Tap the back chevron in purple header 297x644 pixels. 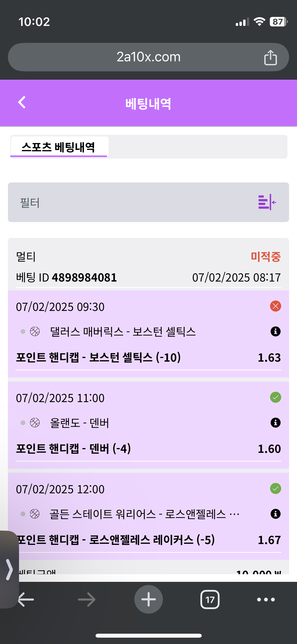pos(22,102)
